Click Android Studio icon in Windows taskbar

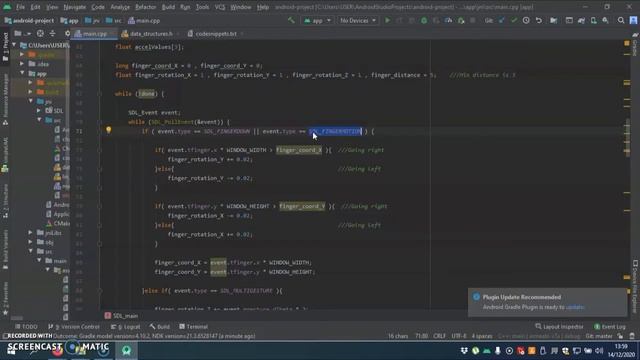coord(126,350)
